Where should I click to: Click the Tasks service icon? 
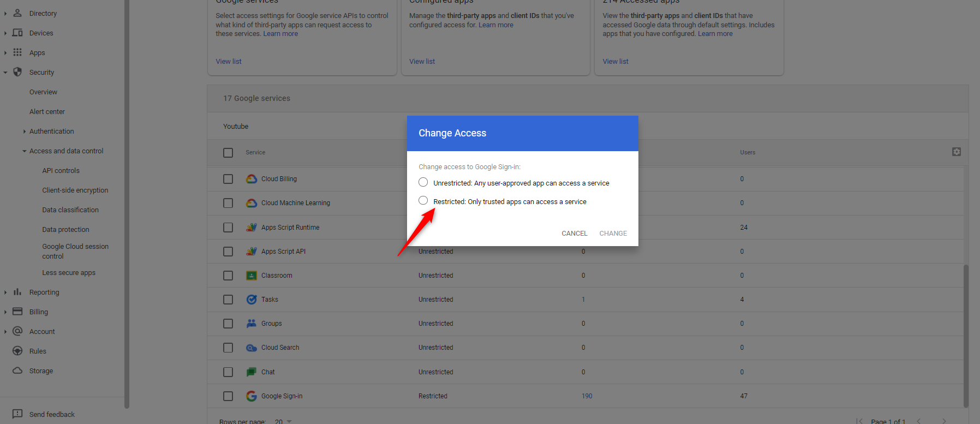[x=252, y=300]
